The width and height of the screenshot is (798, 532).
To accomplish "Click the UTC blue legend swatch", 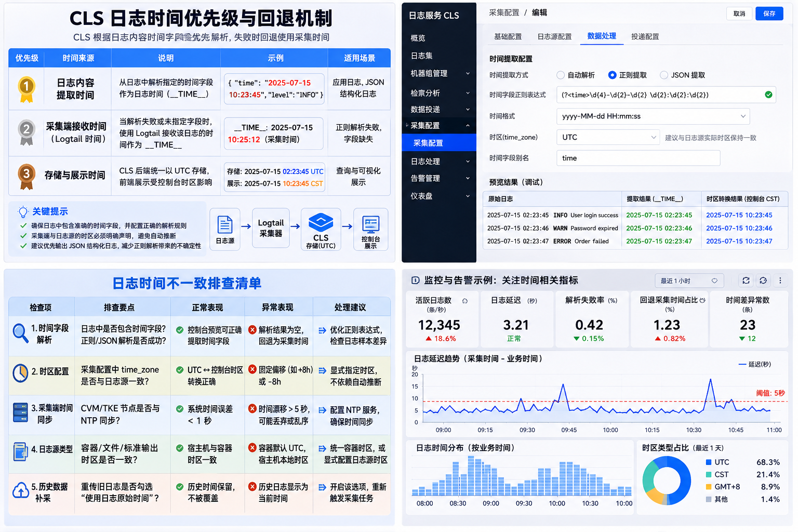I will (x=709, y=462).
